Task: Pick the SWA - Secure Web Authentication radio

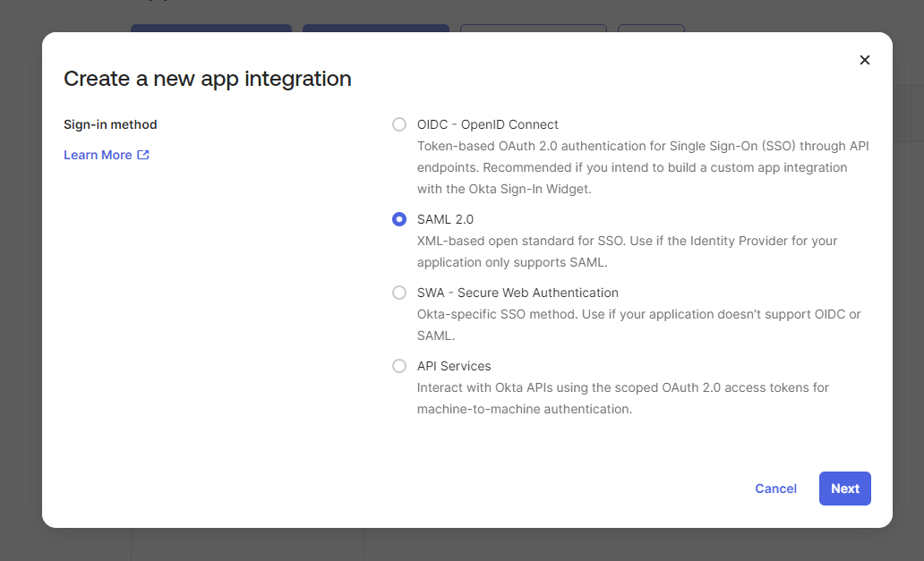Action: [x=399, y=293]
